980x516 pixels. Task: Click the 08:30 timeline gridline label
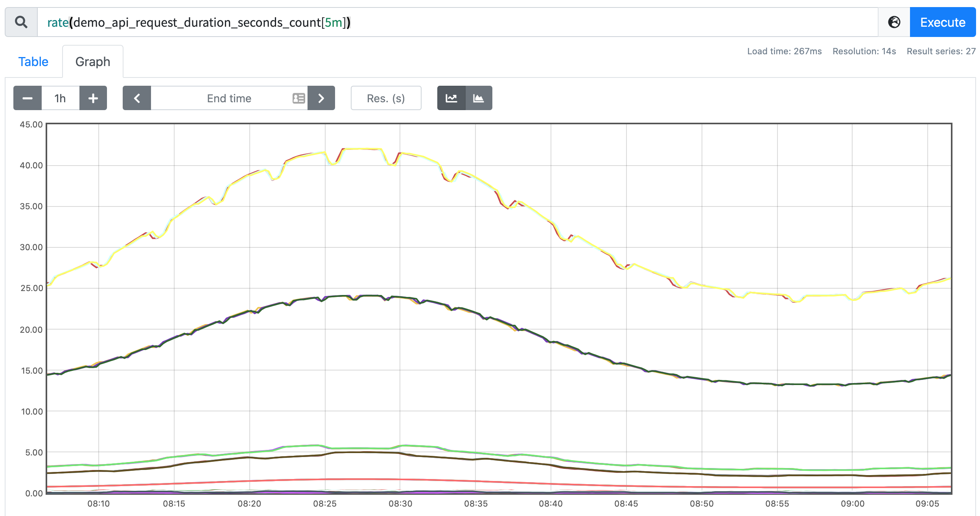pos(400,503)
